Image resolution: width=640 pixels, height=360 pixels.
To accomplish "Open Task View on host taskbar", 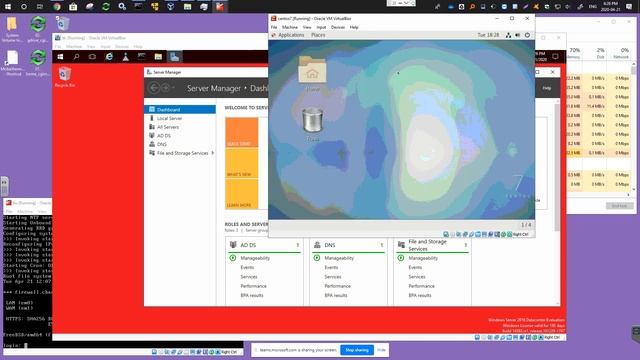I will pyautogui.click(x=40, y=7).
